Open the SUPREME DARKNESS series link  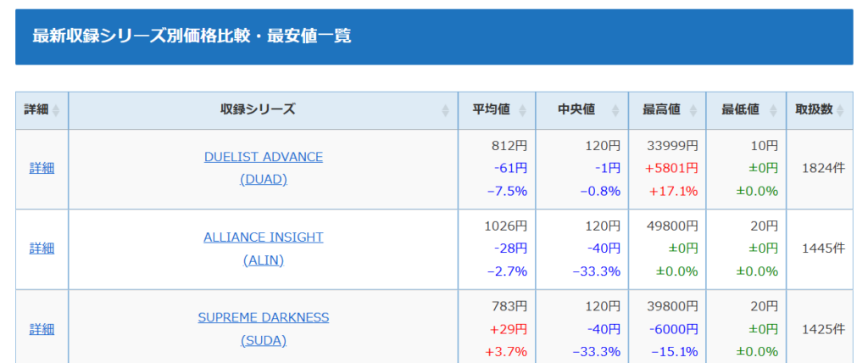point(264,317)
